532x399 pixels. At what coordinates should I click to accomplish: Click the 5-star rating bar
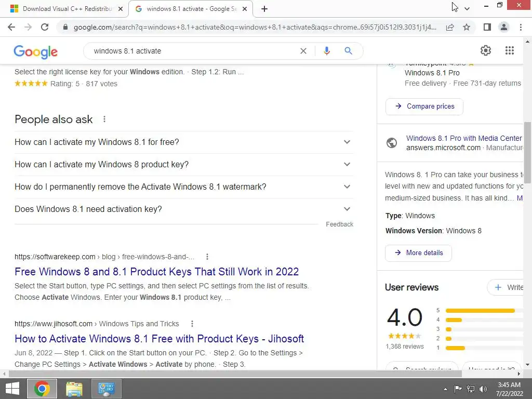(480, 311)
